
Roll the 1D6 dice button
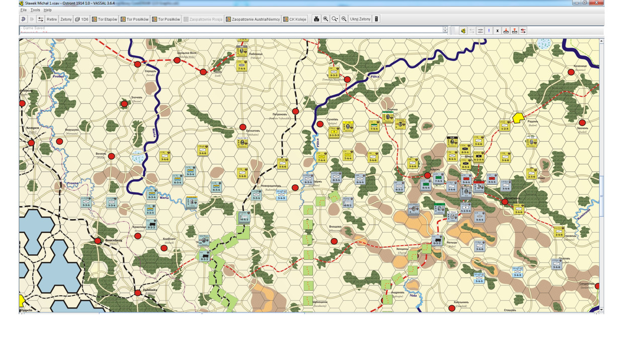[x=82, y=19]
